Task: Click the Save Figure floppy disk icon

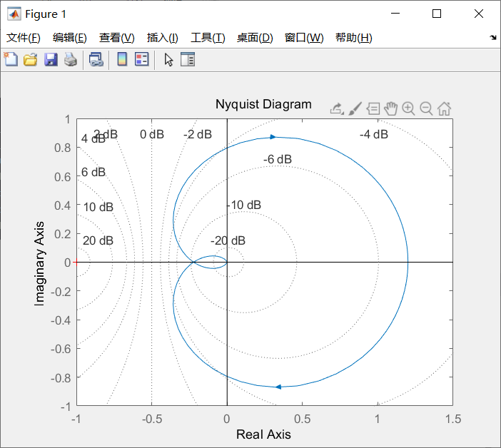Action: [51, 60]
